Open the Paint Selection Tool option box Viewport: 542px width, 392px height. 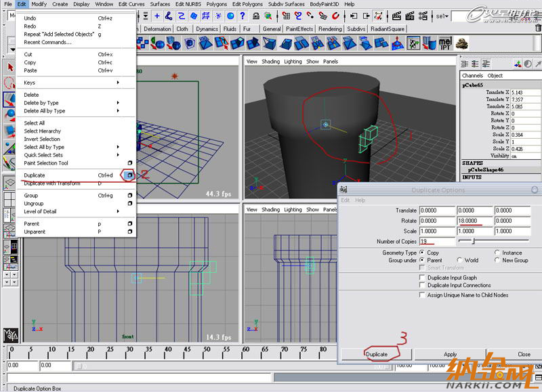pos(129,163)
